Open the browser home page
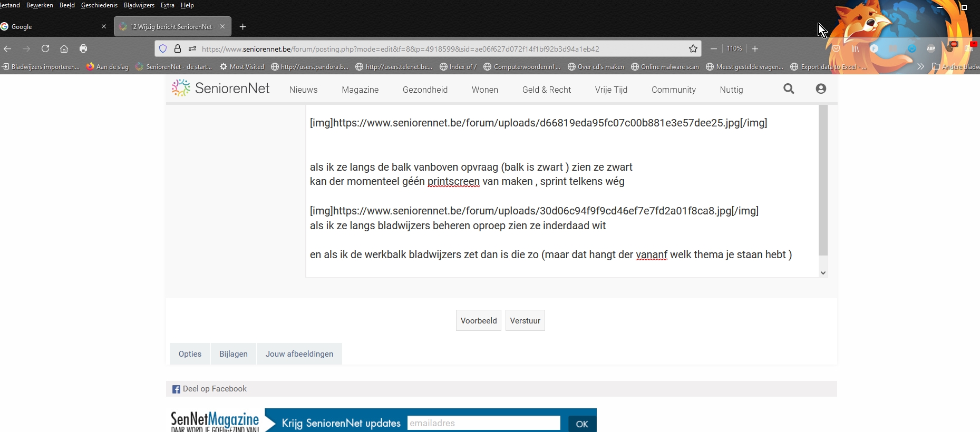This screenshot has width=980, height=432. coord(64,48)
